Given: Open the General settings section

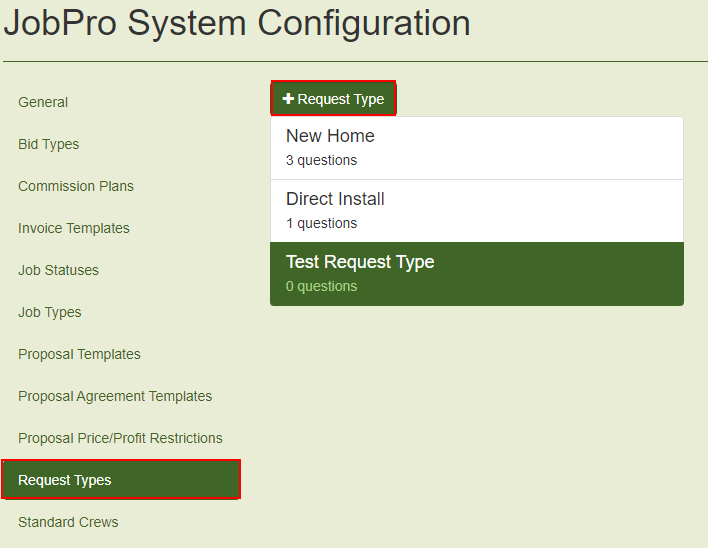Looking at the screenshot, I should coord(43,102).
